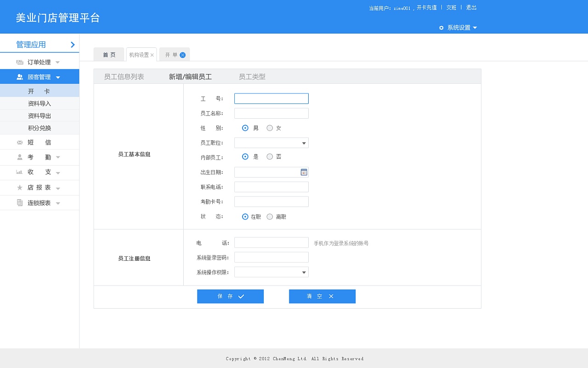This screenshot has height=368, width=588.
Task: Switch to the 首页 tab
Action: [x=108, y=54]
